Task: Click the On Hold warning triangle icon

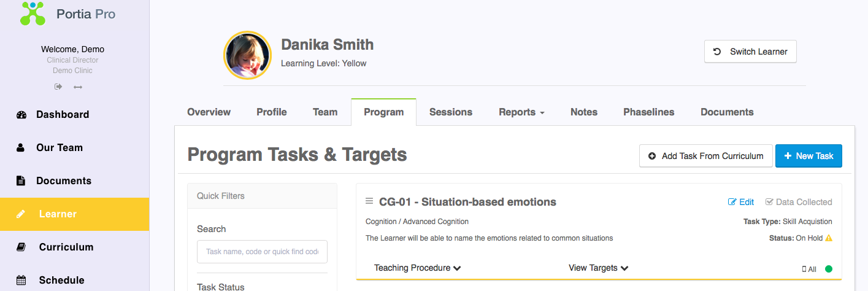Action: 829,238
